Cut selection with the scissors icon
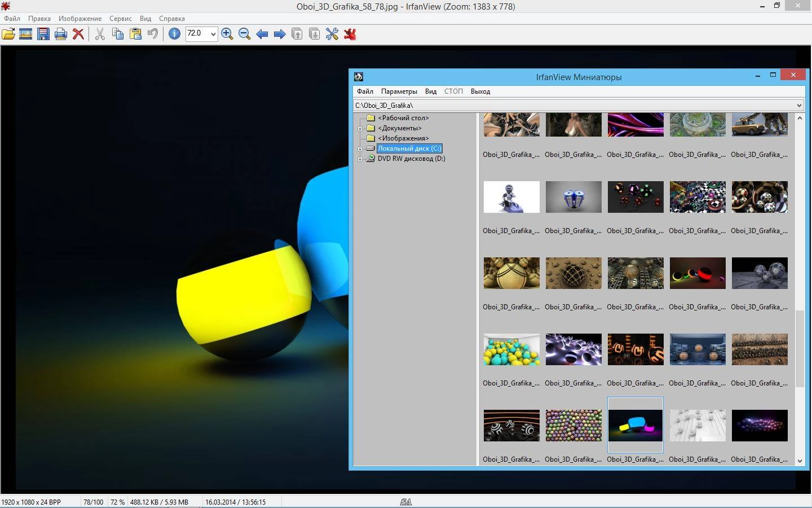This screenshot has height=508, width=812. click(x=100, y=34)
